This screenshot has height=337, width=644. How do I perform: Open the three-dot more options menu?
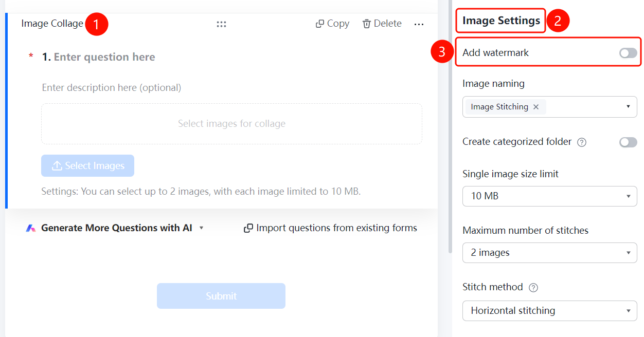[x=419, y=24]
